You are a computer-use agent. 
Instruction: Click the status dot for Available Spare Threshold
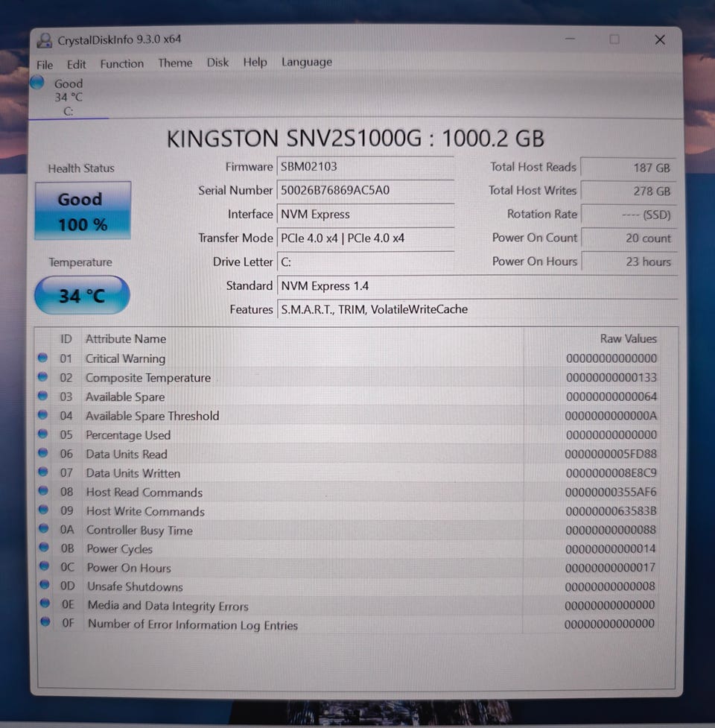tap(42, 414)
